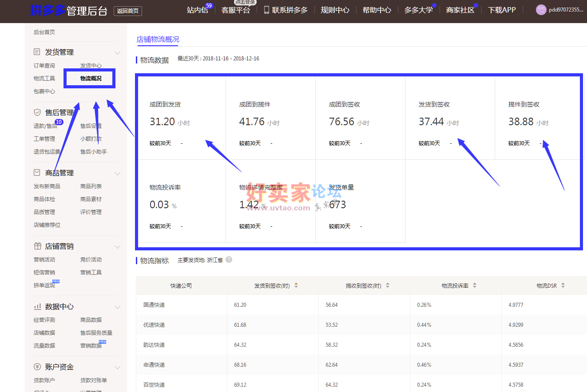Open 站内信 in top navigation
Viewport: 587px width, 392px height.
[197, 10]
